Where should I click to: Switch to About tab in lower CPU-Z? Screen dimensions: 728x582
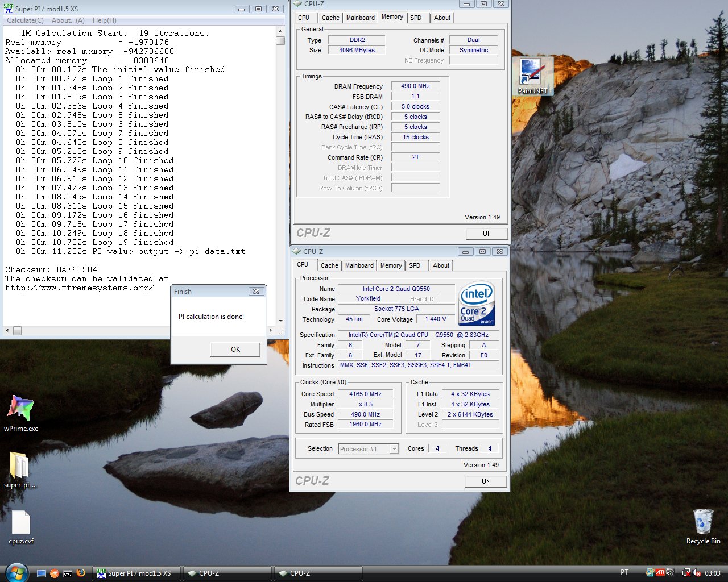(441, 265)
